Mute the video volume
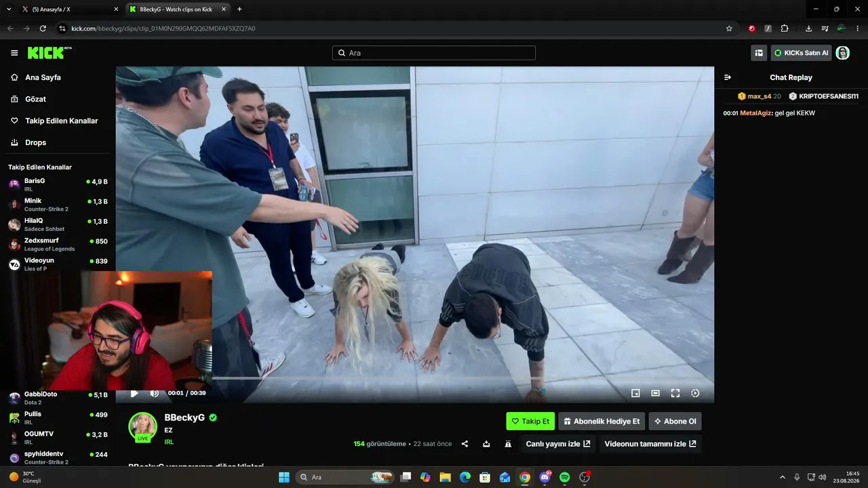The width and height of the screenshot is (868, 488). click(x=154, y=393)
